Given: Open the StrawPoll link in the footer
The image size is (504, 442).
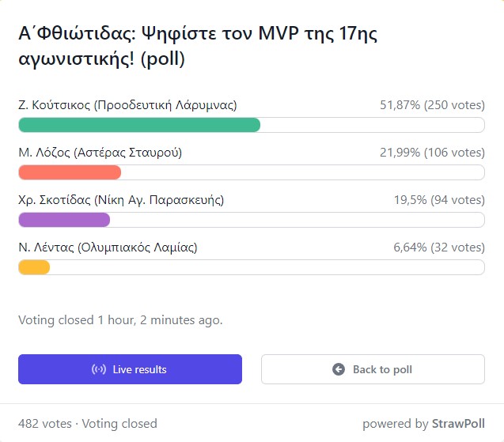Looking at the screenshot, I should pyautogui.click(x=458, y=424).
